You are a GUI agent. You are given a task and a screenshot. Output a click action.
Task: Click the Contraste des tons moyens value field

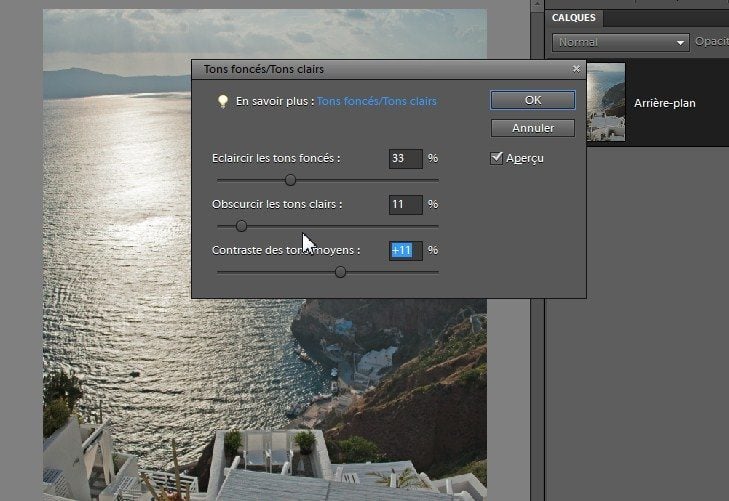[405, 250]
